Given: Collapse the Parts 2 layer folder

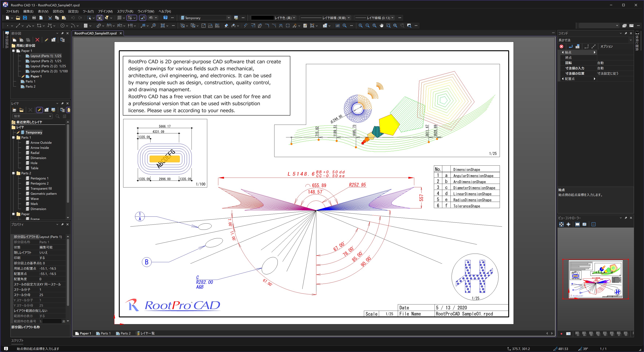Looking at the screenshot, I should [13, 173].
